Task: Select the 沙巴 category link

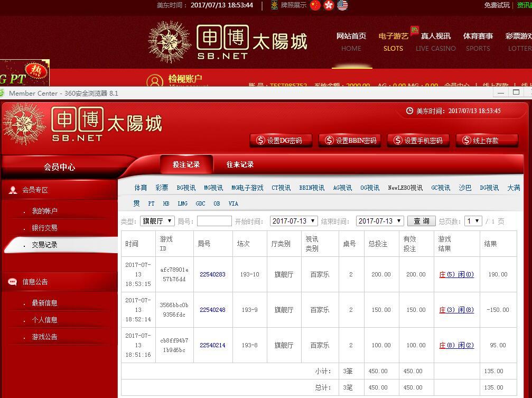Action: click(x=465, y=188)
